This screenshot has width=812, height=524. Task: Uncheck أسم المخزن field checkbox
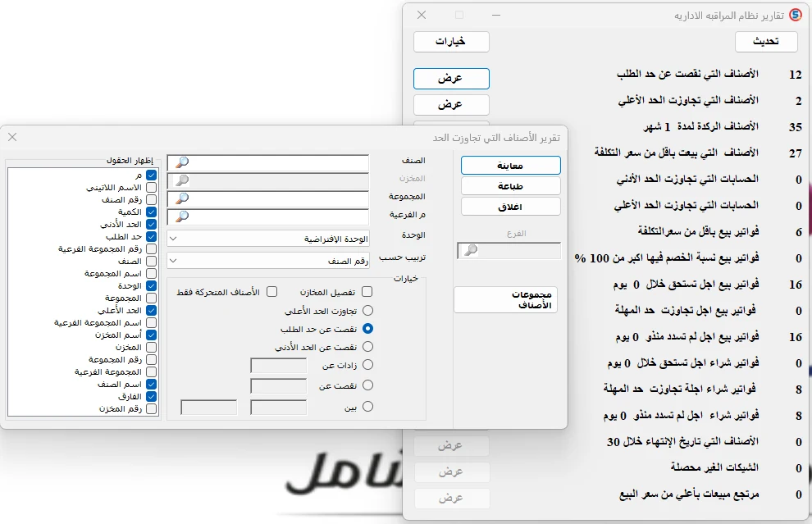coord(151,335)
